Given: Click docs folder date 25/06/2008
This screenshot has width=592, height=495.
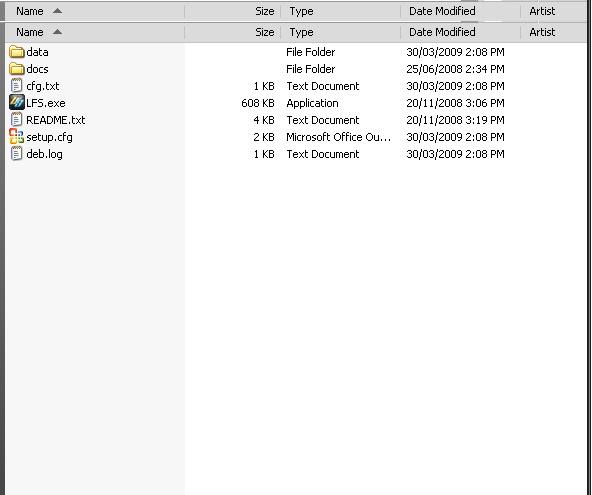Looking at the screenshot, I should coord(455,69).
